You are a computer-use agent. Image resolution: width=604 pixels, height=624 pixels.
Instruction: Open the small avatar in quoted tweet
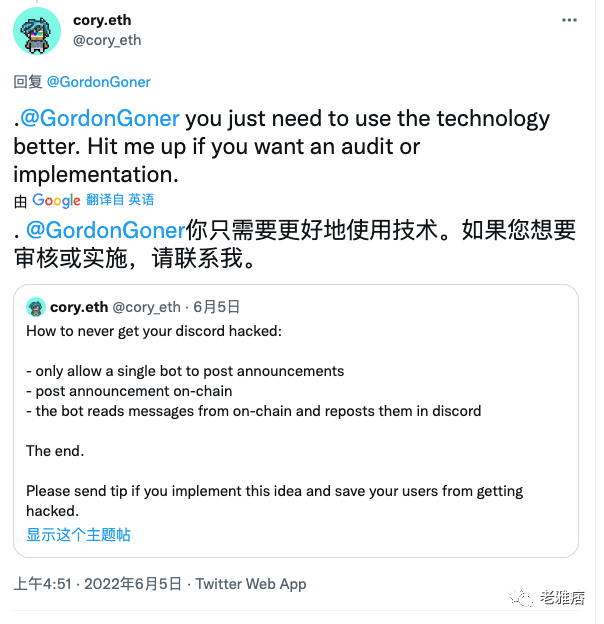click(x=36, y=307)
